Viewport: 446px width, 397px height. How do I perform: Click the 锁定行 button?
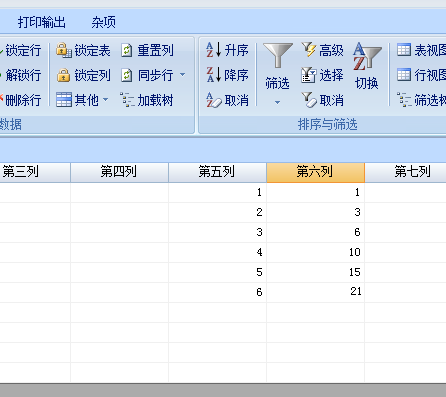click(x=20, y=51)
